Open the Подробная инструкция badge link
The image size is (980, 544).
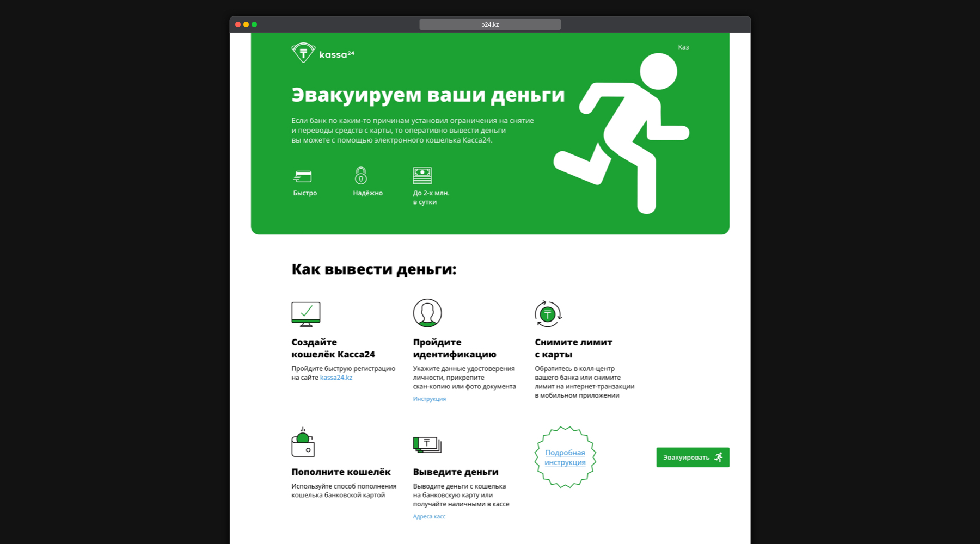click(565, 458)
